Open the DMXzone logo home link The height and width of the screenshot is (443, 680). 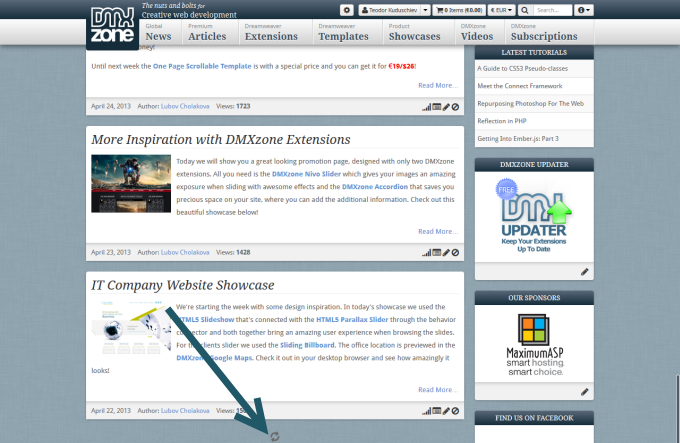click(x=112, y=25)
